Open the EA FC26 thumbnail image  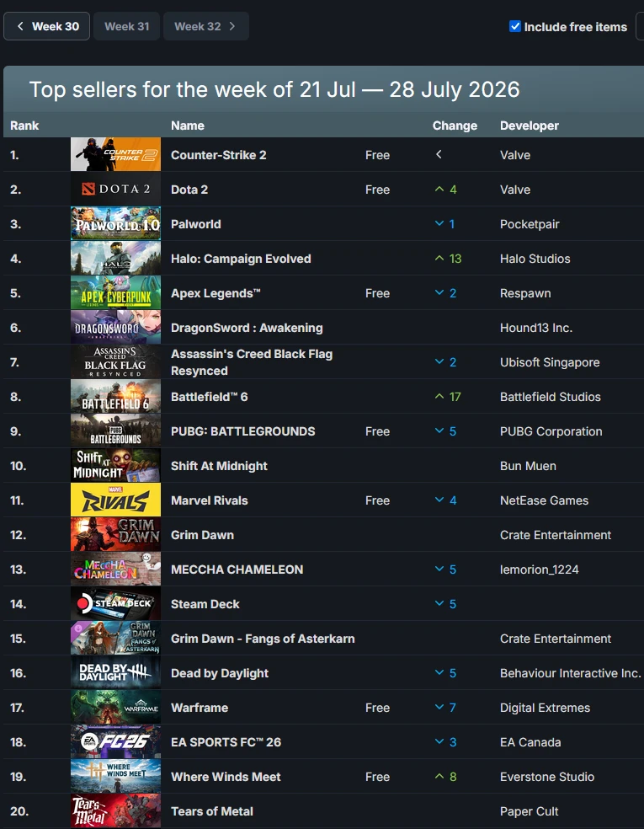[115, 741]
